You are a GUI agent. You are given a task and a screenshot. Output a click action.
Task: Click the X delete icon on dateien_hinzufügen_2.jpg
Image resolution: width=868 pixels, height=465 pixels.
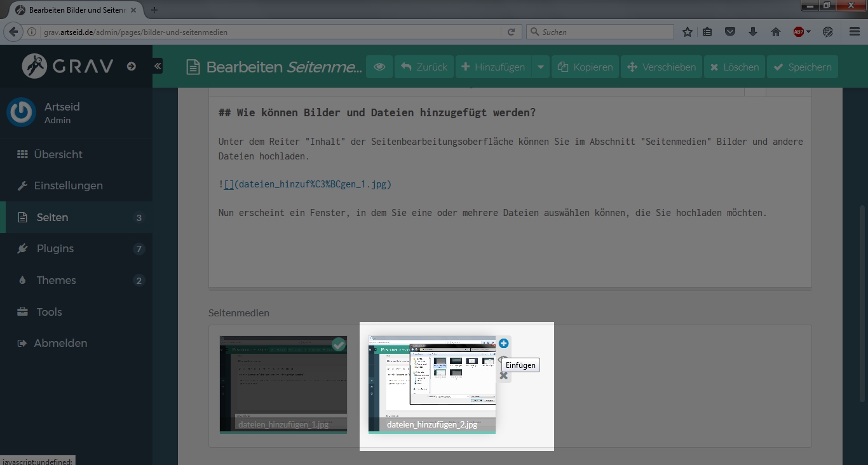click(x=503, y=375)
